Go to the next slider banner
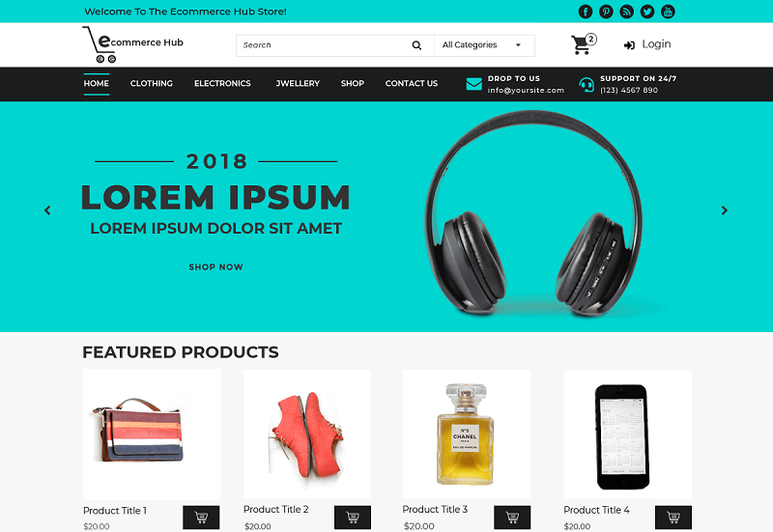 [724, 210]
